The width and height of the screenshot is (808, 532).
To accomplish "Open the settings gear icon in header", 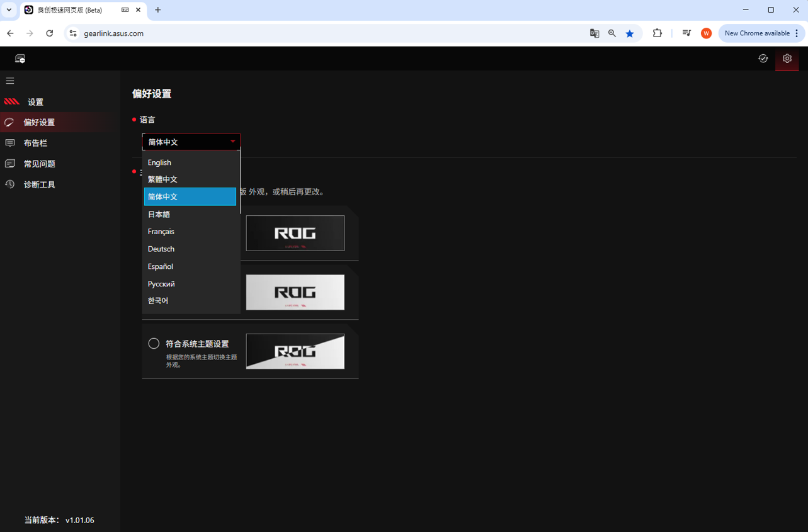I will coord(787,59).
